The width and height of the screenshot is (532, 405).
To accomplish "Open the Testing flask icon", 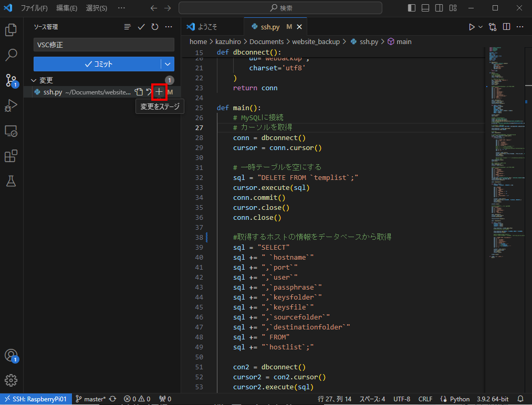I will pyautogui.click(x=11, y=181).
